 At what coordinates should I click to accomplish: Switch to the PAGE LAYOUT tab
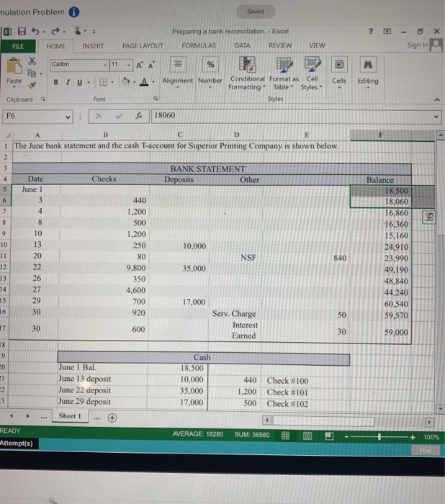tap(143, 46)
